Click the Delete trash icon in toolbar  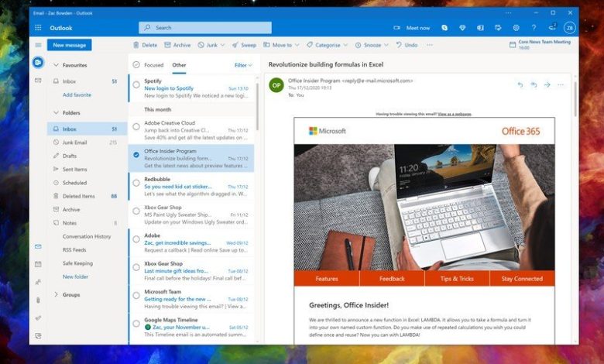136,45
